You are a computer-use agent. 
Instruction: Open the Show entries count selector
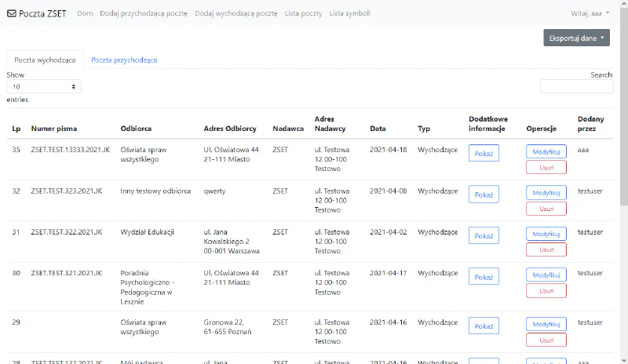click(44, 86)
